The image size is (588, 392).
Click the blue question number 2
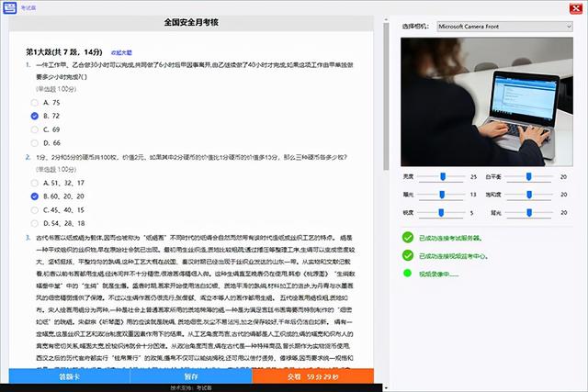click(x=28, y=157)
